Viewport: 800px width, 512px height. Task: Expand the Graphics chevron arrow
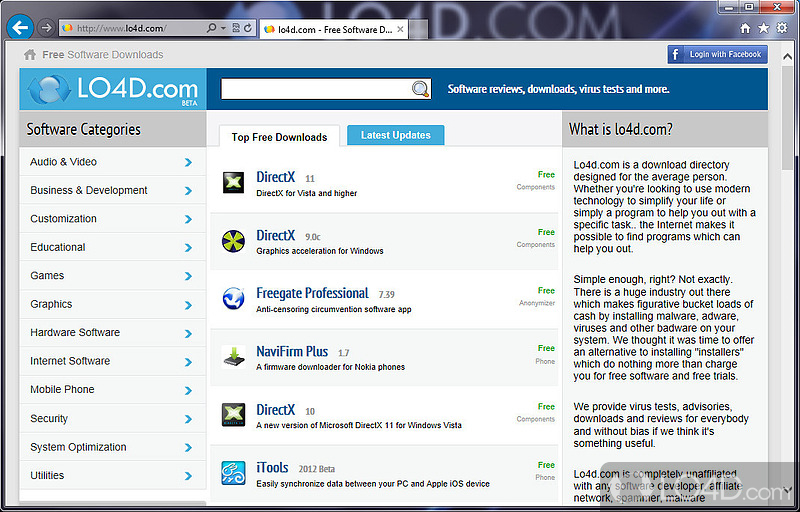pos(188,305)
